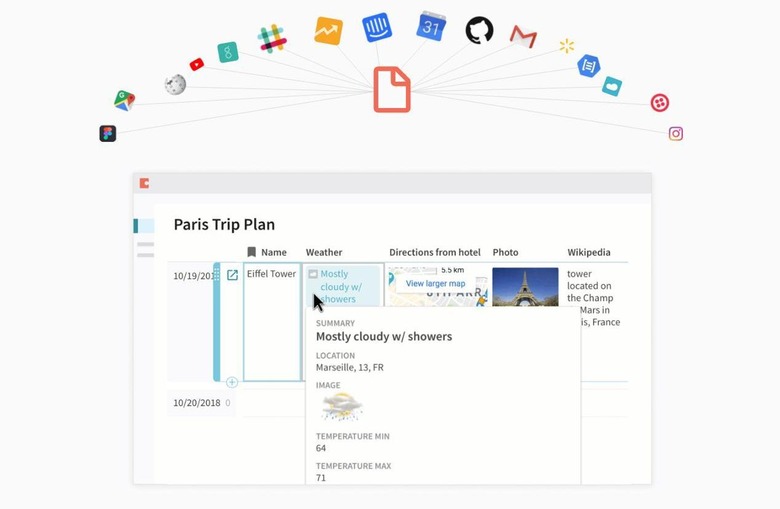This screenshot has width=780, height=509.
Task: Select the Eiffel Tower name cell
Action: click(272, 322)
